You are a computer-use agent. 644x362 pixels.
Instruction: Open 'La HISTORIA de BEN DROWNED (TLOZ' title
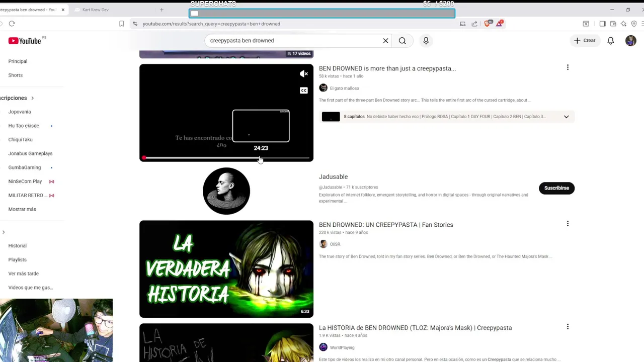(x=415, y=328)
